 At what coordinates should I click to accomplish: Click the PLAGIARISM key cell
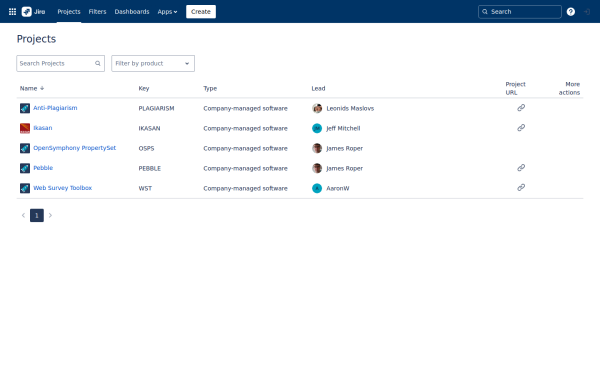(156, 108)
